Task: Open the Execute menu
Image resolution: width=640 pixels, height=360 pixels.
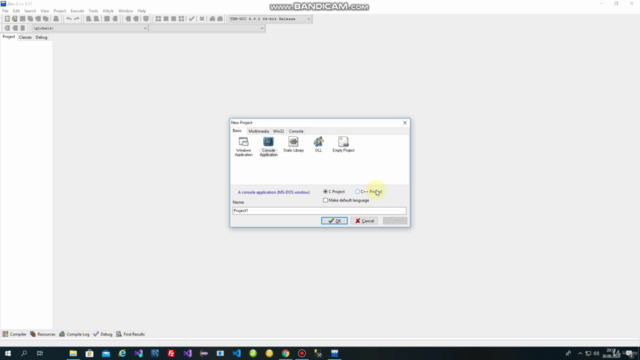Action: tap(77, 11)
